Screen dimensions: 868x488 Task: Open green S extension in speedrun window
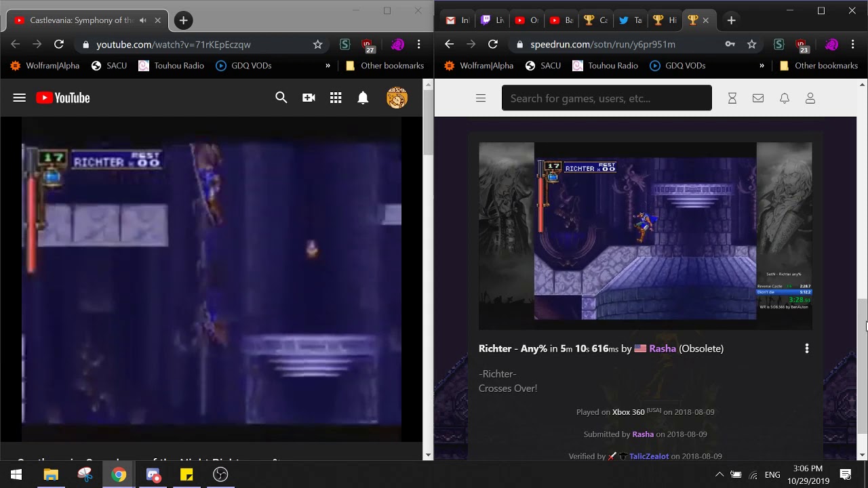pos(778,44)
